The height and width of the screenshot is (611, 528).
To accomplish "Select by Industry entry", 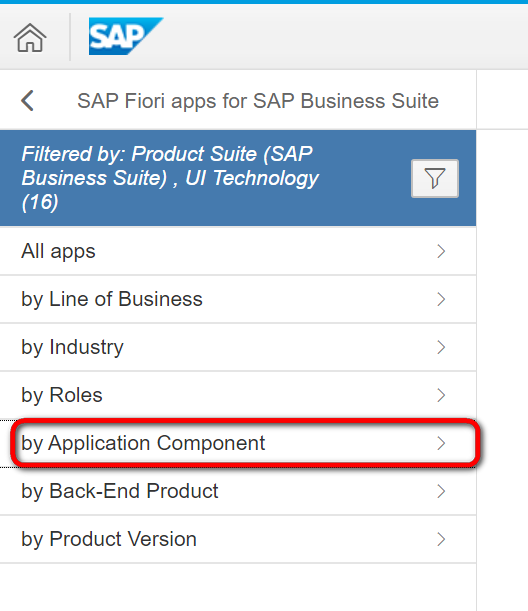I will [x=238, y=347].
